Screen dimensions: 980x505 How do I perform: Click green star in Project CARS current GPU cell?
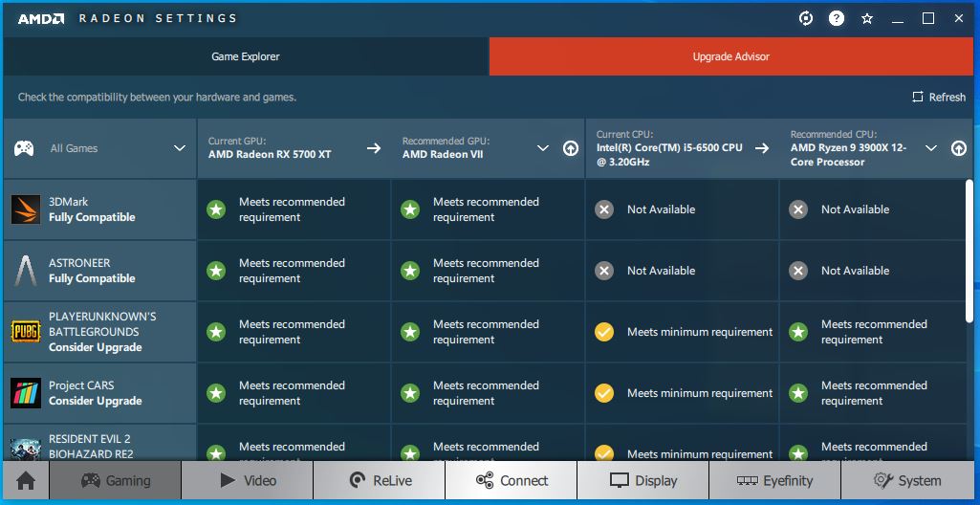pyautogui.click(x=216, y=393)
